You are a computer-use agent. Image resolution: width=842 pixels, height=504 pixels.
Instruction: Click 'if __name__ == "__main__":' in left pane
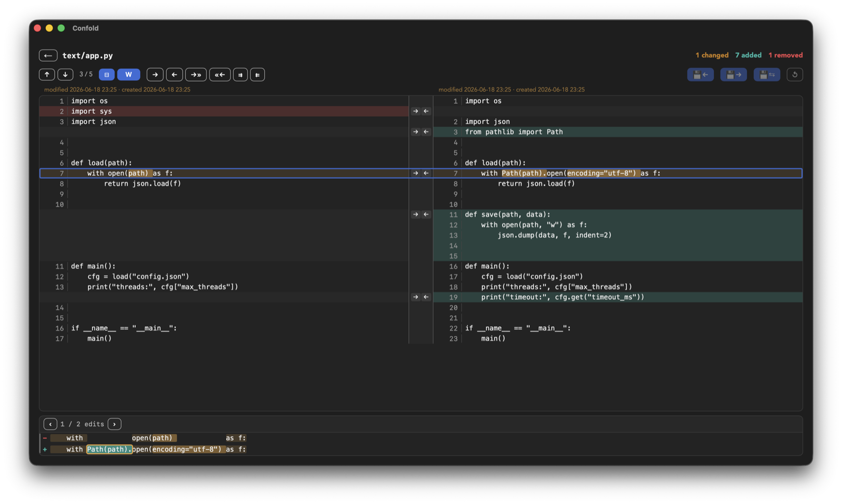point(124,328)
